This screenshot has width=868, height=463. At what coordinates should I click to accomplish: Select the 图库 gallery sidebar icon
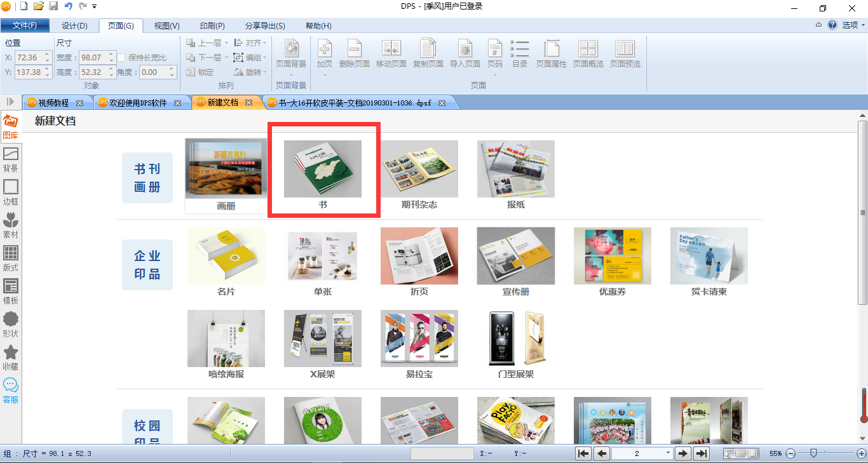11,127
